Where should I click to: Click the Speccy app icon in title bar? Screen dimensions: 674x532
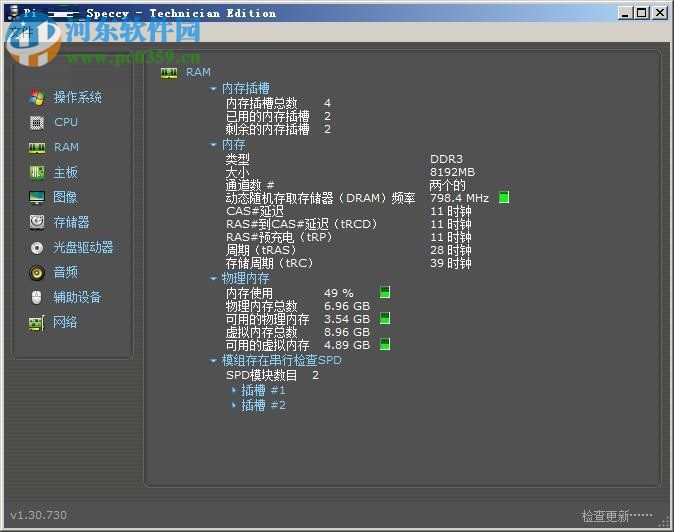[14, 13]
